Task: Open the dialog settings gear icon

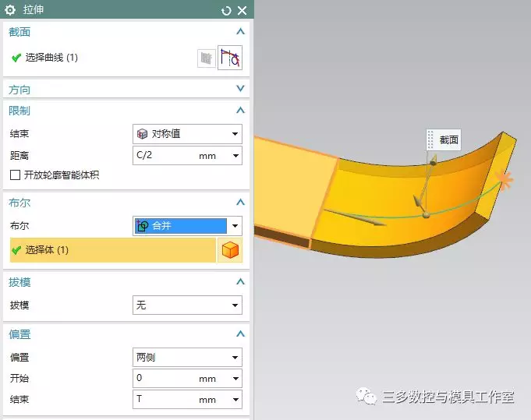Action: [10, 10]
